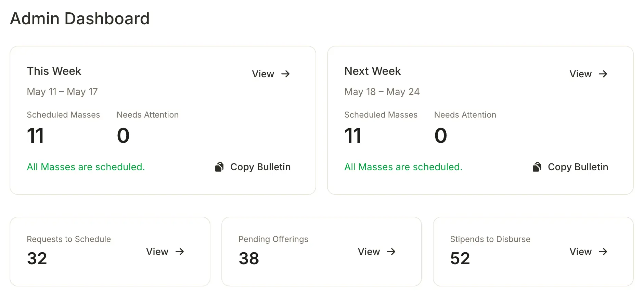Image resolution: width=644 pixels, height=296 pixels.
Task: Click the This Week title
Action: [x=54, y=71]
